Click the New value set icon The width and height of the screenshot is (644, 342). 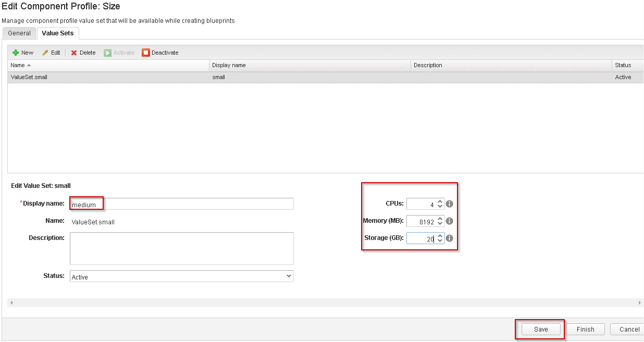[16, 53]
